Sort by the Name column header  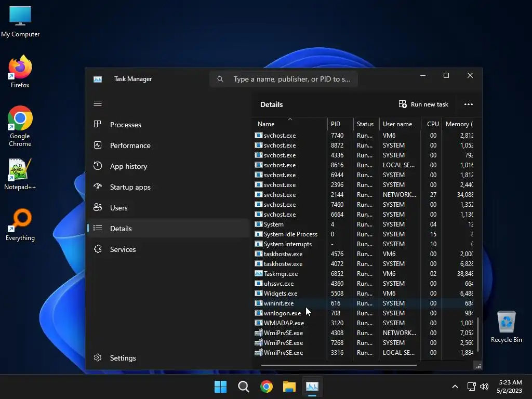pos(266,124)
